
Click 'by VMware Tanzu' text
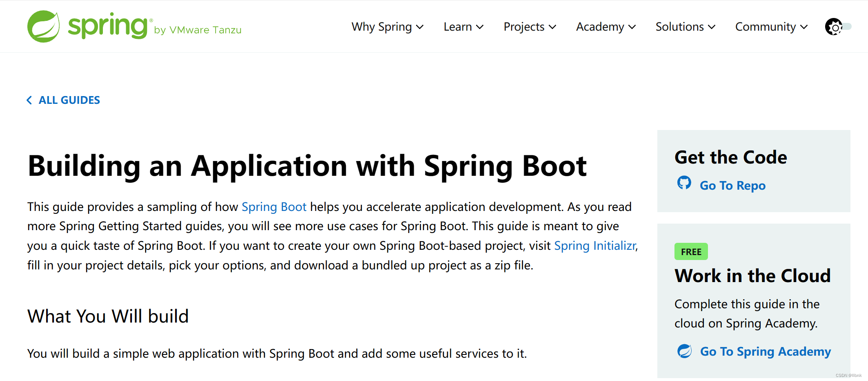click(198, 30)
